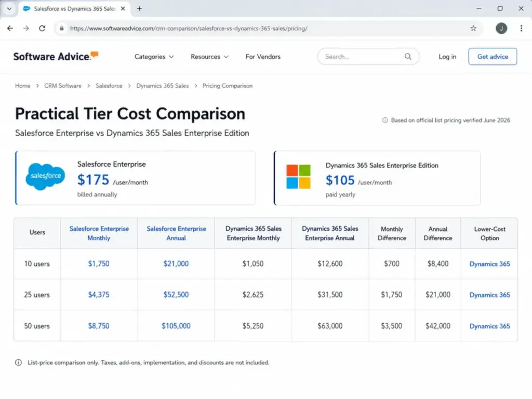Click Salesforce Enterprise Monthly column header

click(99, 233)
